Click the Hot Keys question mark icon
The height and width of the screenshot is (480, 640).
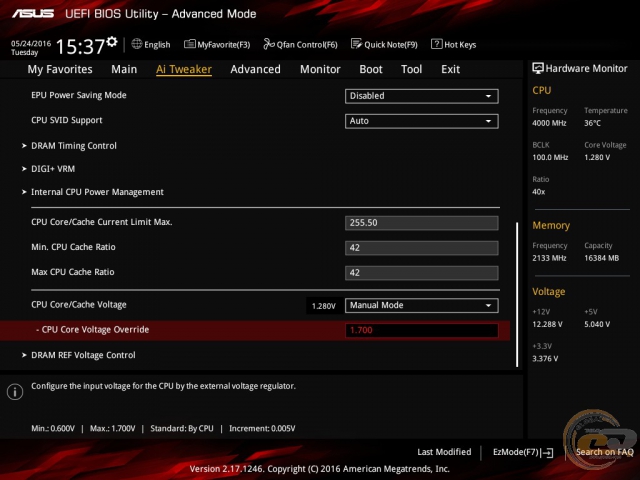(436, 44)
